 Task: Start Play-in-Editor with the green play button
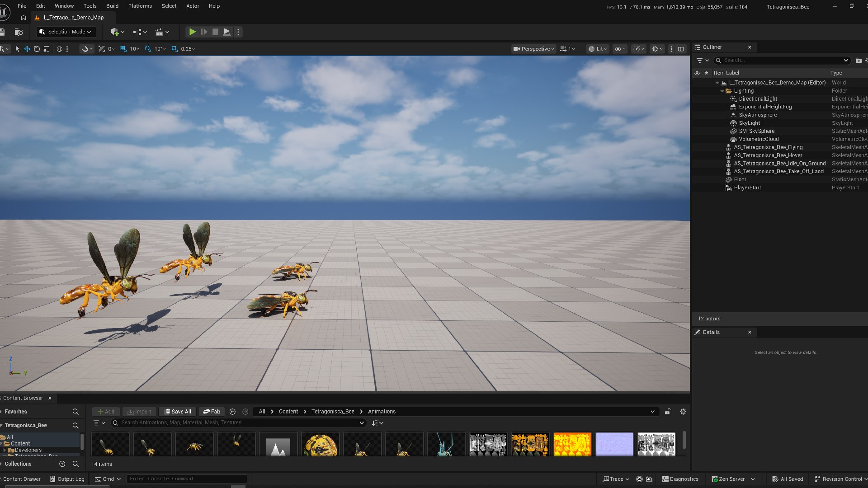pos(192,32)
